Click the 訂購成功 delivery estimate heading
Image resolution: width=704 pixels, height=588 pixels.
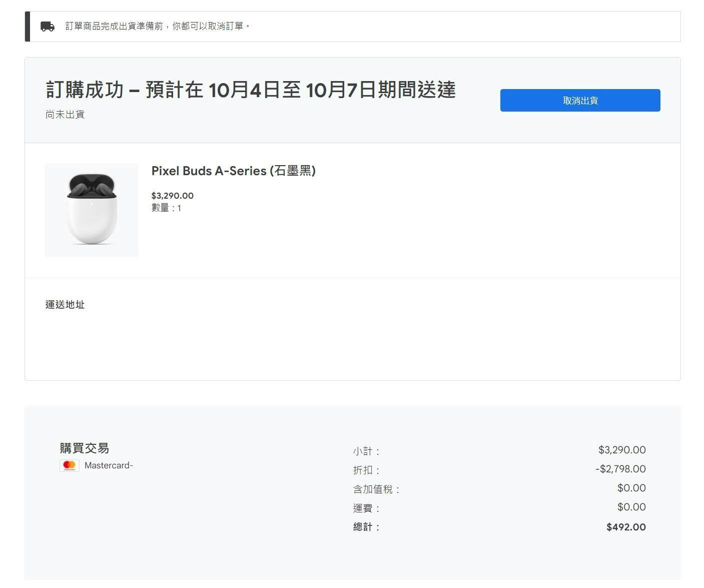pos(251,90)
